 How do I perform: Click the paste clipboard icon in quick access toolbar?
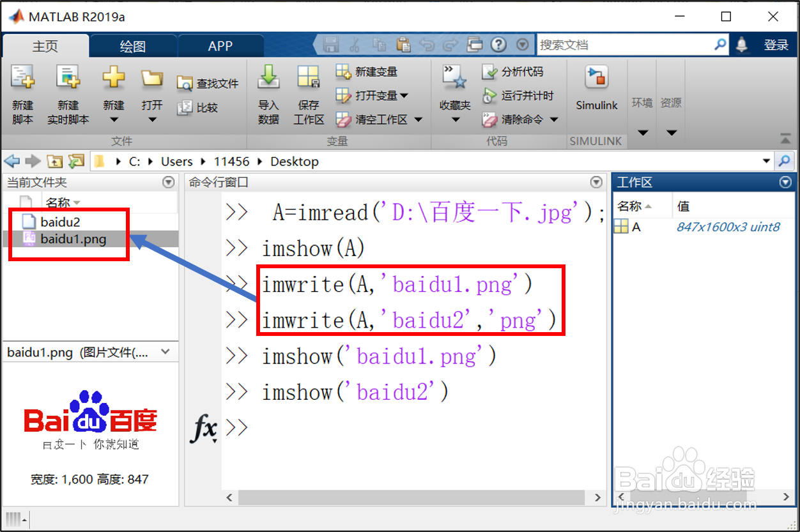pos(403,45)
